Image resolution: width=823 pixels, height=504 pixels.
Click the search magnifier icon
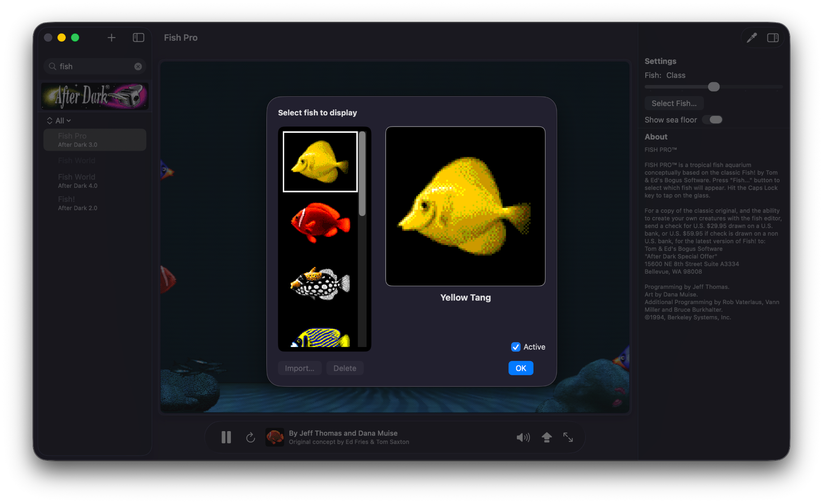52,66
